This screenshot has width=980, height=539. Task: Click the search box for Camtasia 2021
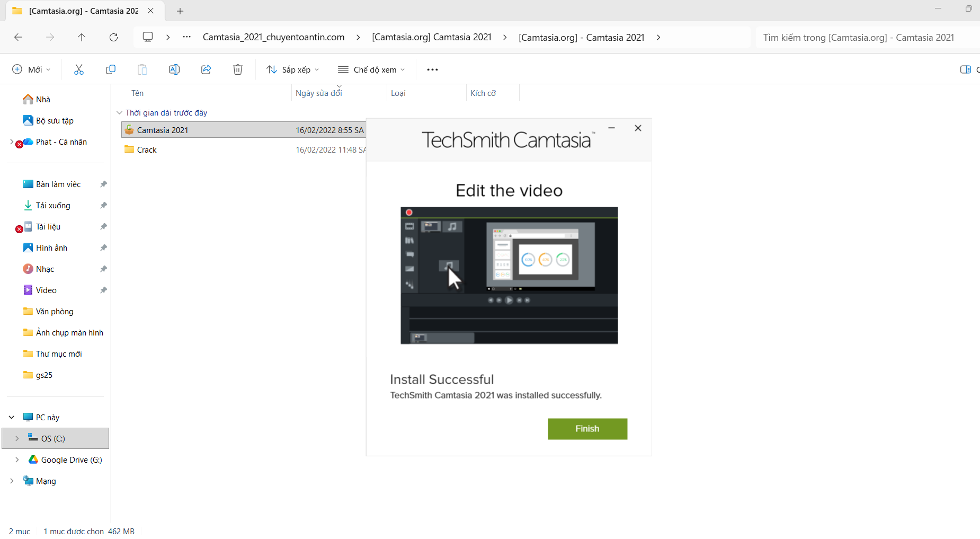(x=863, y=38)
